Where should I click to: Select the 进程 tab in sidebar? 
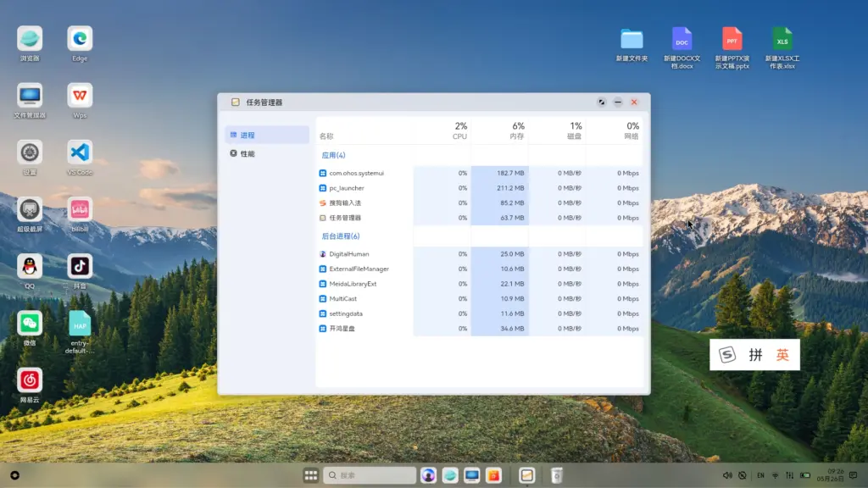pyautogui.click(x=247, y=136)
